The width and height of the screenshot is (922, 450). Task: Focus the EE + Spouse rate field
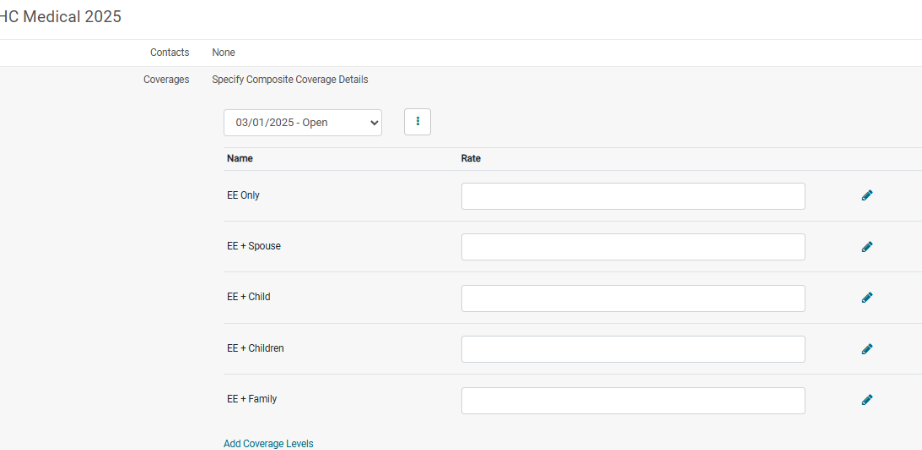633,246
